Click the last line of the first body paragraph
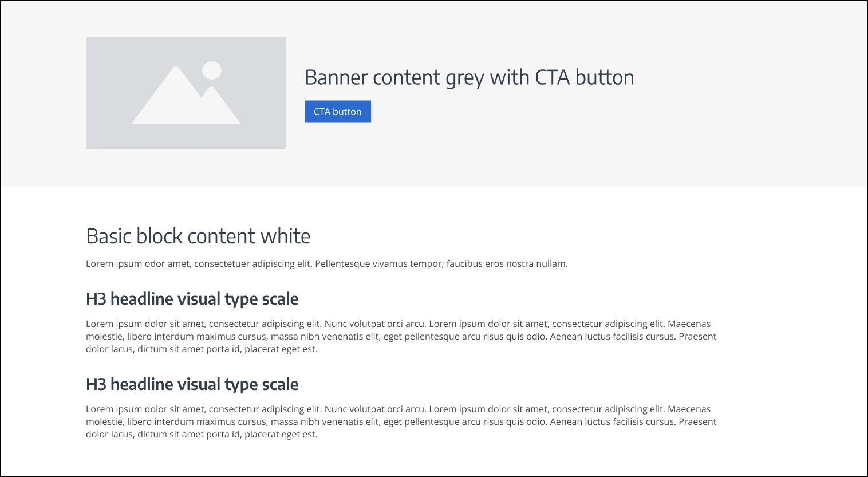The image size is (868, 477). point(202,349)
